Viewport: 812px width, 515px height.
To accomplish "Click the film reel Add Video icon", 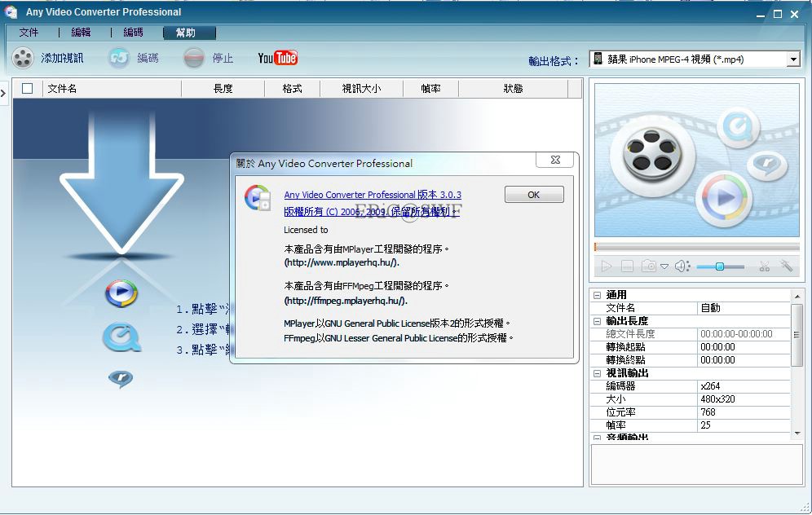I will tap(23, 58).
